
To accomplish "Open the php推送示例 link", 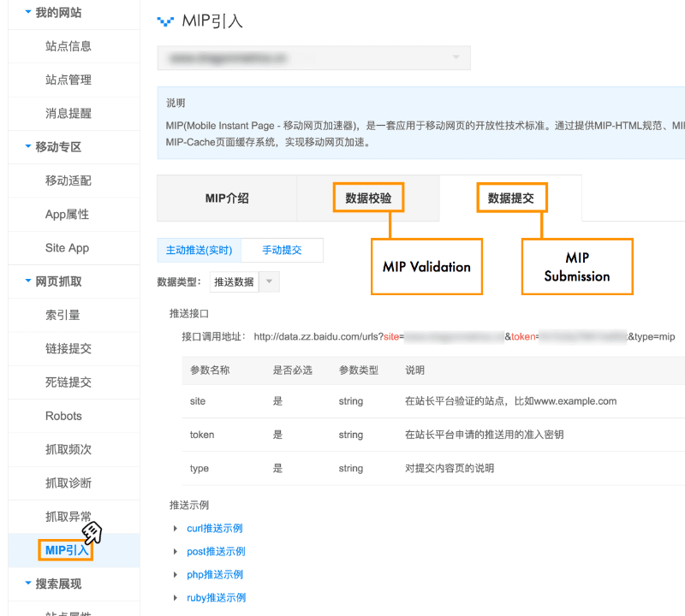I will [x=212, y=574].
